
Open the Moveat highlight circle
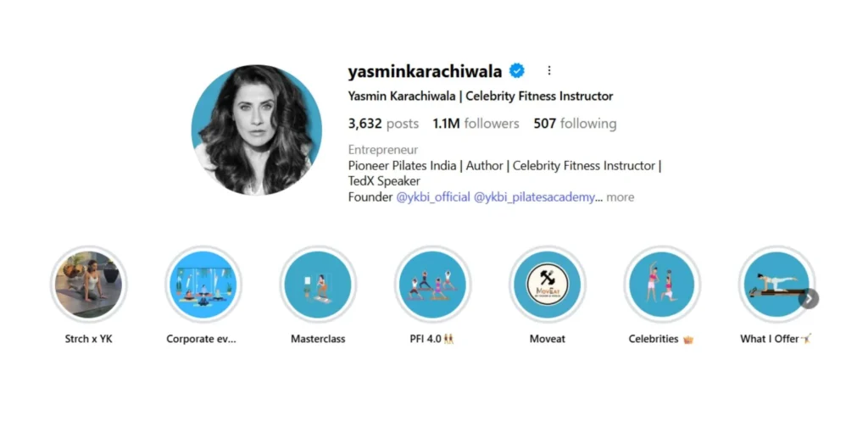point(547,285)
